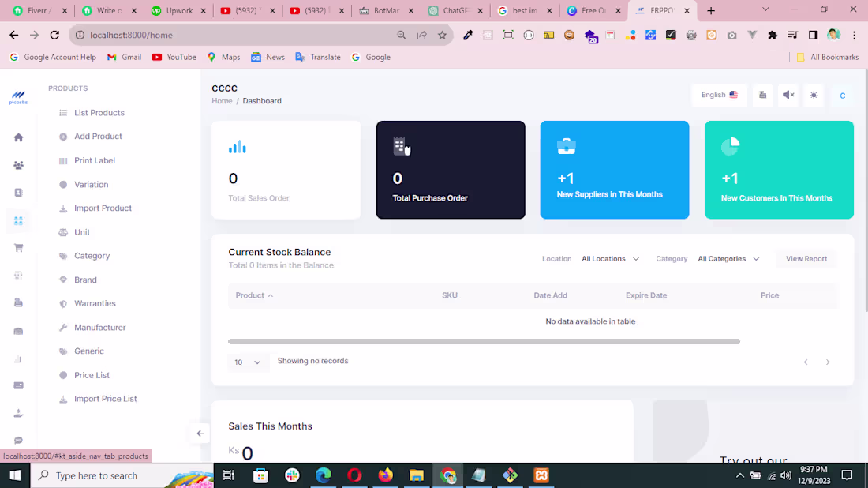Click the Total Purchase Order card
The width and height of the screenshot is (868, 488).
[x=451, y=170]
